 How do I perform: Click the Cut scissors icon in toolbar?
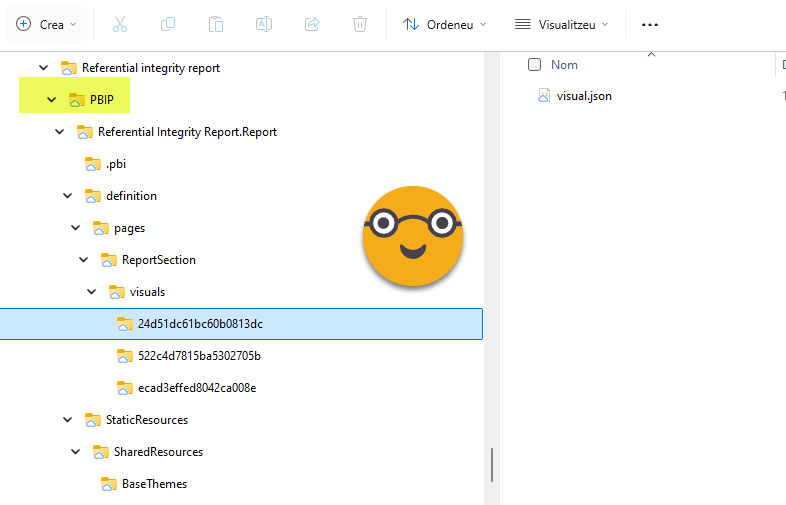[120, 24]
